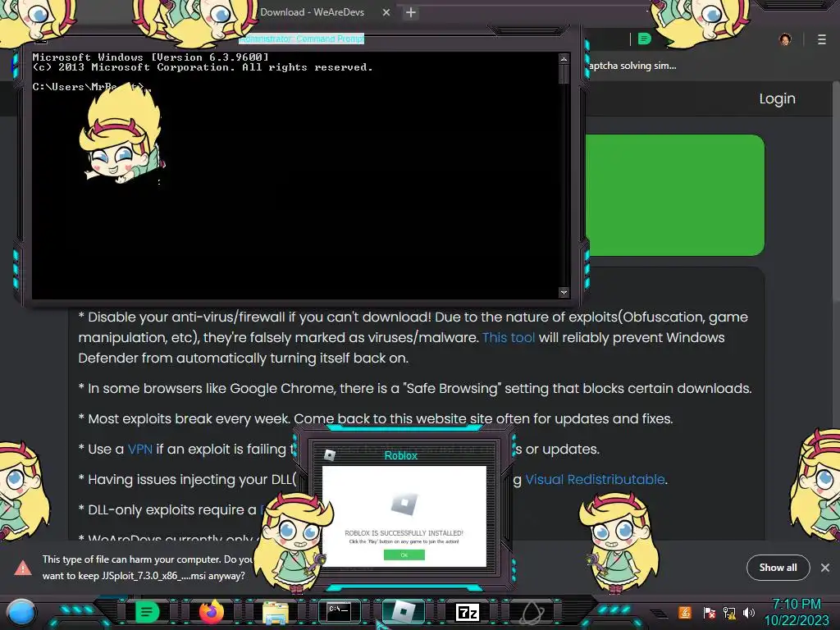Open File Explorer from the taskbar

[276, 612]
